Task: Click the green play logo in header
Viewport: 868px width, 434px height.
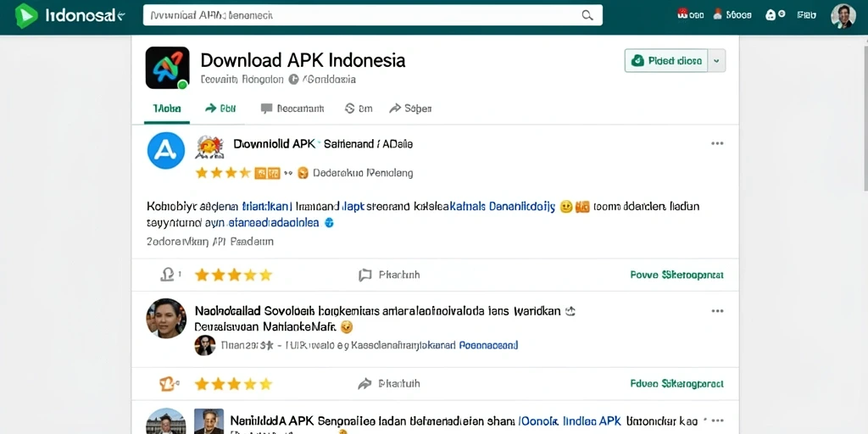Action: point(26,15)
